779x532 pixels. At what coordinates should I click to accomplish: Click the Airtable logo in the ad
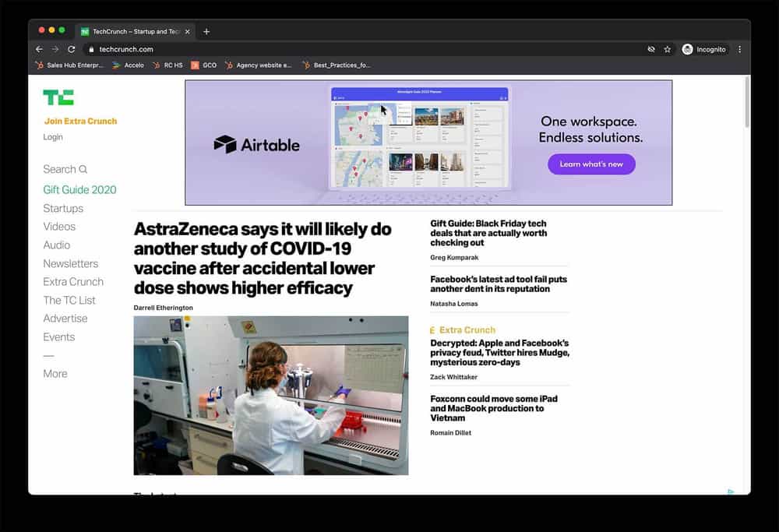tap(256, 145)
